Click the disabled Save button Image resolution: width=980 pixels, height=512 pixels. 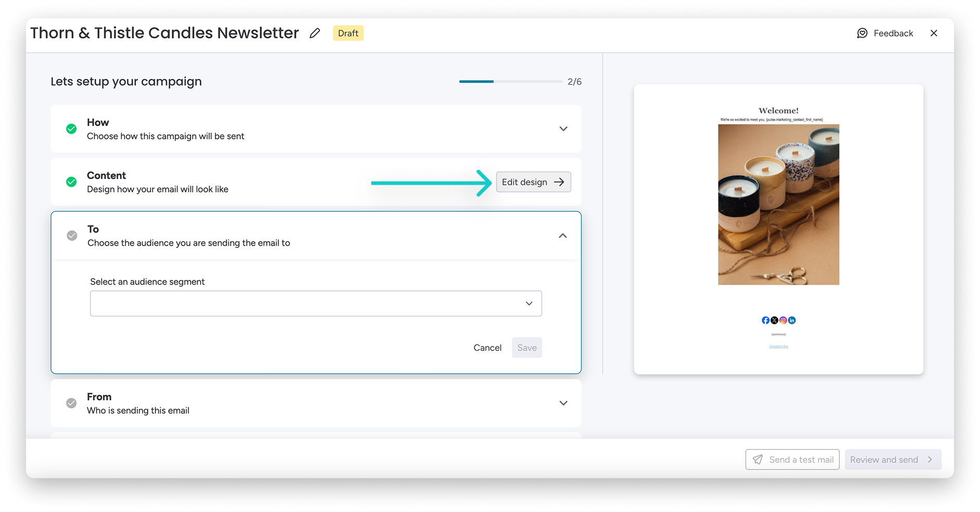pyautogui.click(x=527, y=348)
